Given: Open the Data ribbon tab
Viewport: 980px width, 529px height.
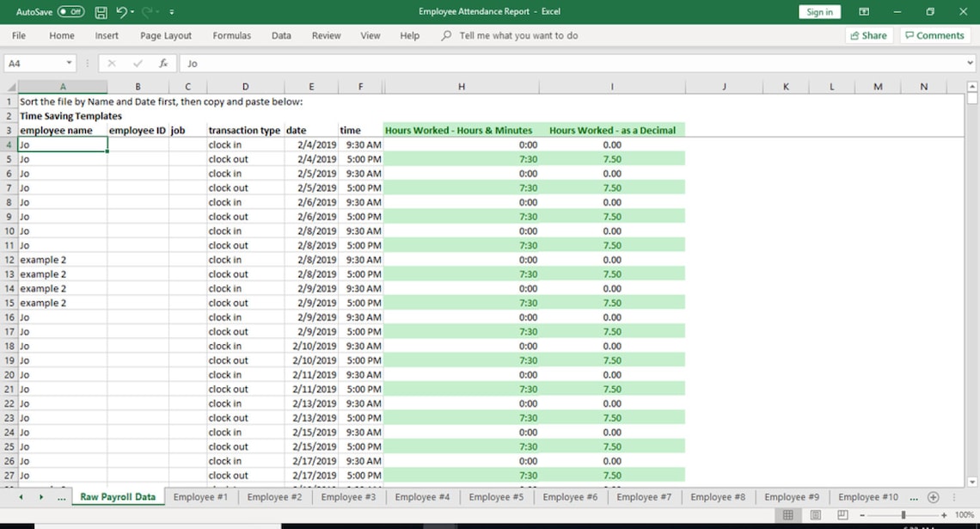Looking at the screenshot, I should point(281,35).
